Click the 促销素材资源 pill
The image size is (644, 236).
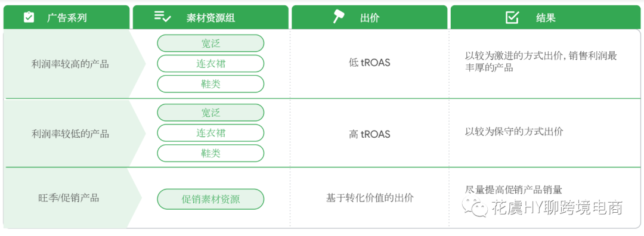[210, 199]
